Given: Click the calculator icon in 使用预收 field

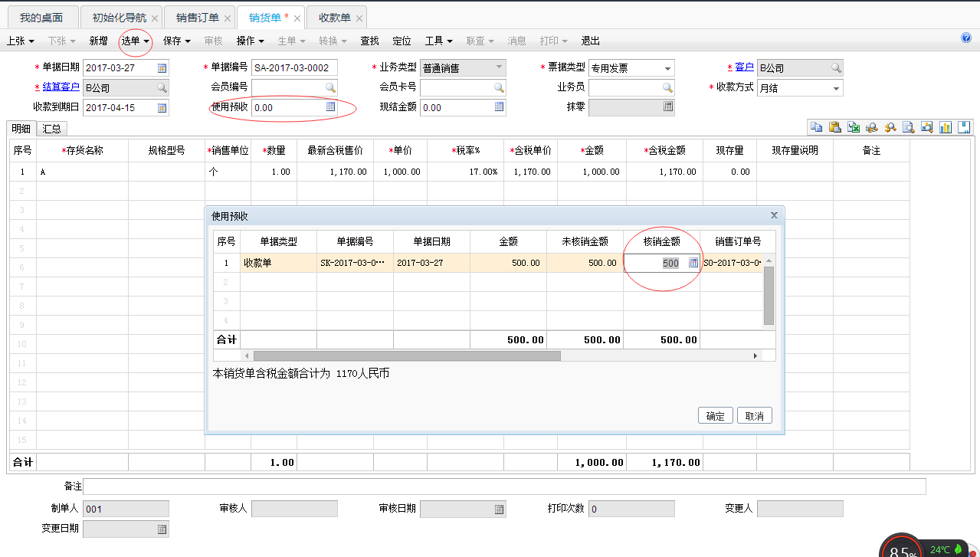Looking at the screenshot, I should [330, 107].
